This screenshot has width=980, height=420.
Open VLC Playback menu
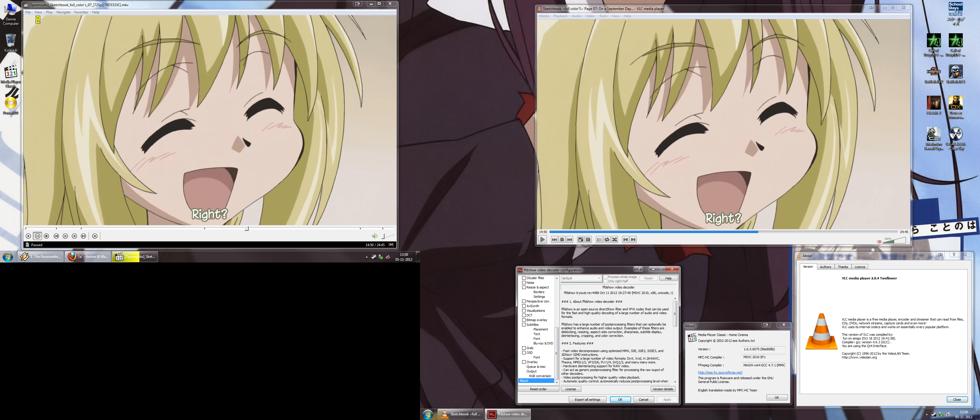(x=560, y=16)
